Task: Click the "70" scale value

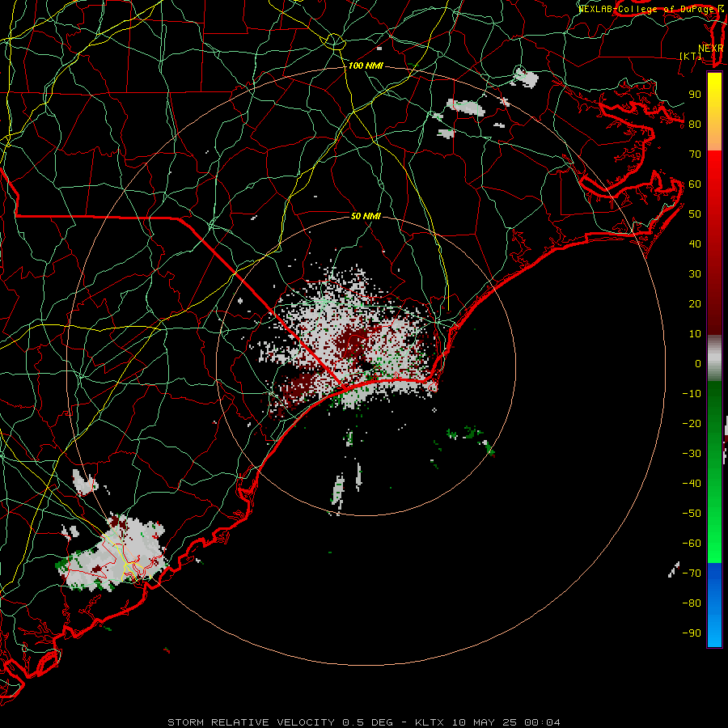Action: click(695, 154)
